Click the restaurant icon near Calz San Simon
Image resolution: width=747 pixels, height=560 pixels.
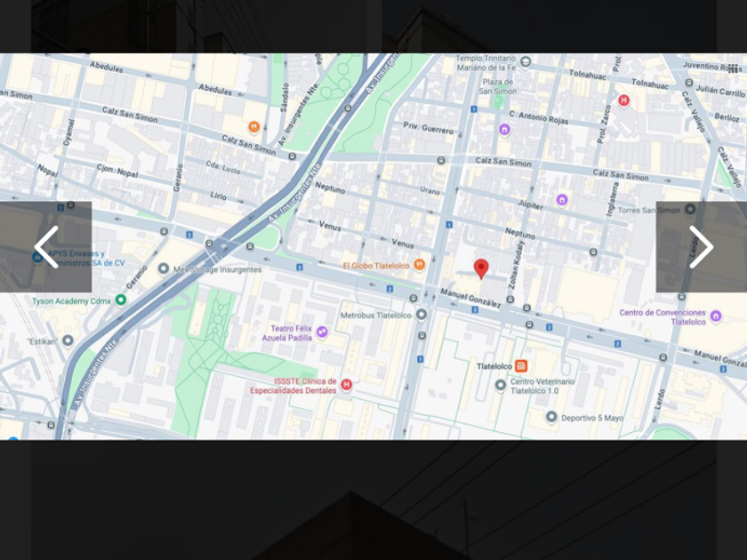point(254,126)
